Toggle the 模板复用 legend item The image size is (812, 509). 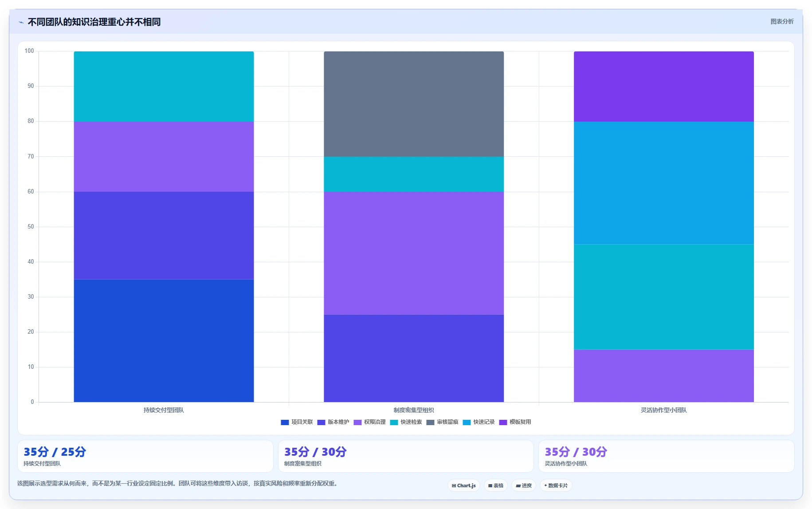tap(515, 422)
